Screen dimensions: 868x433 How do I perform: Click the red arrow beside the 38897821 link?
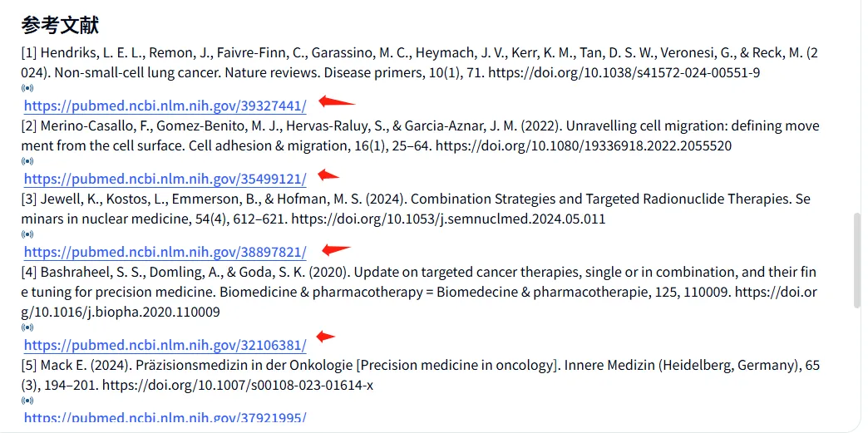336,249
